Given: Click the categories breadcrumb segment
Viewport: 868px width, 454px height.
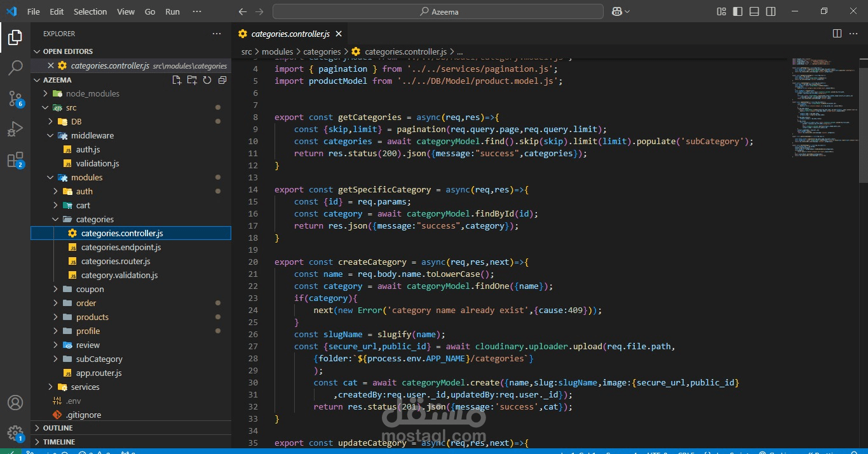Looking at the screenshot, I should [322, 51].
